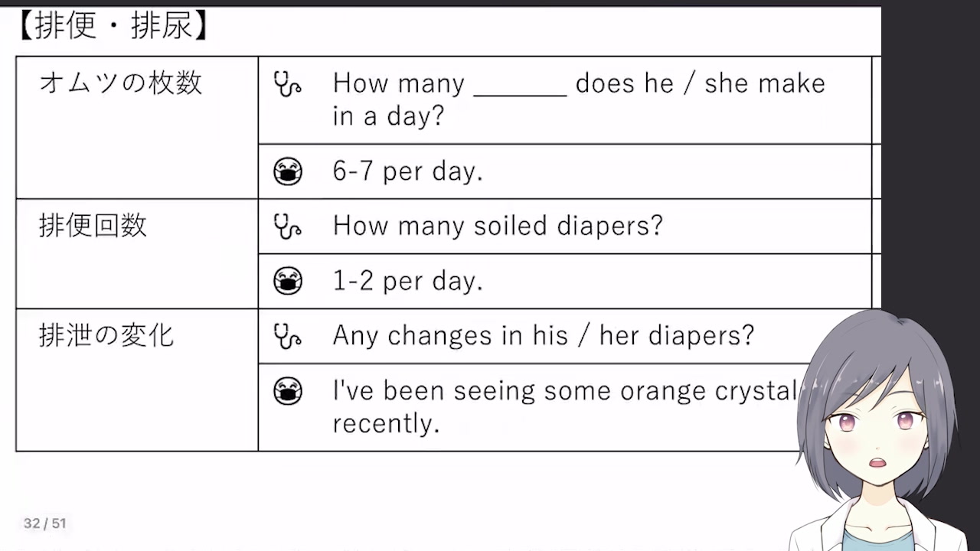980x551 pixels.
Task: Click the stethoscope icon beside "Any changes" question
Action: coord(287,336)
